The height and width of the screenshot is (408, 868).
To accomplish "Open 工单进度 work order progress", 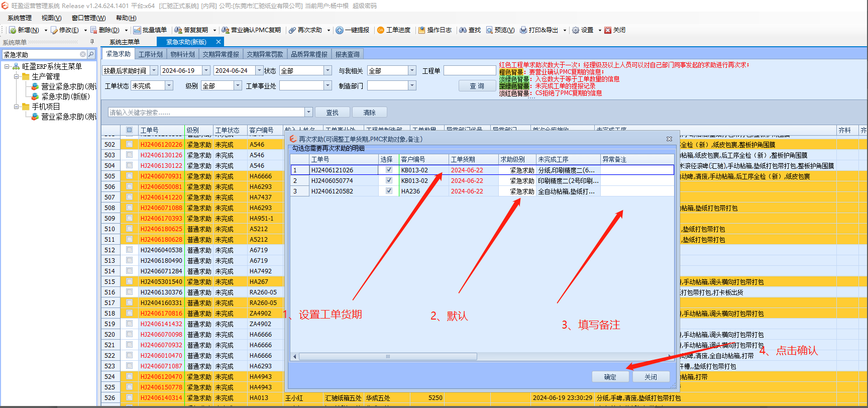I will (x=394, y=30).
